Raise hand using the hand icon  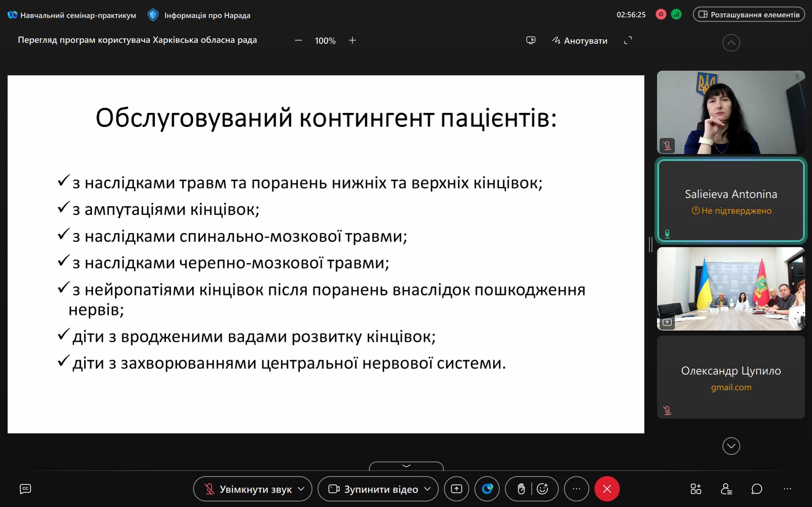tap(521, 489)
